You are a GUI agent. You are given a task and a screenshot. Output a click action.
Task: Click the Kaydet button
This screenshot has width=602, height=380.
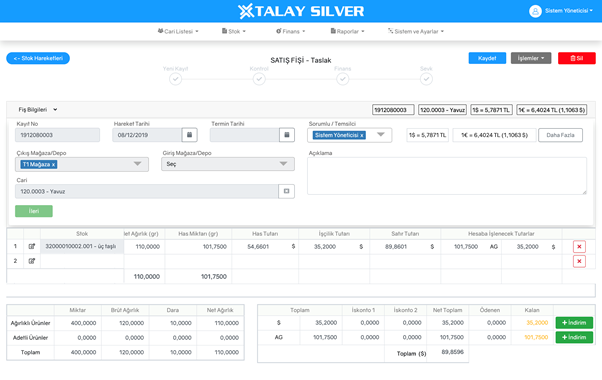(487, 58)
